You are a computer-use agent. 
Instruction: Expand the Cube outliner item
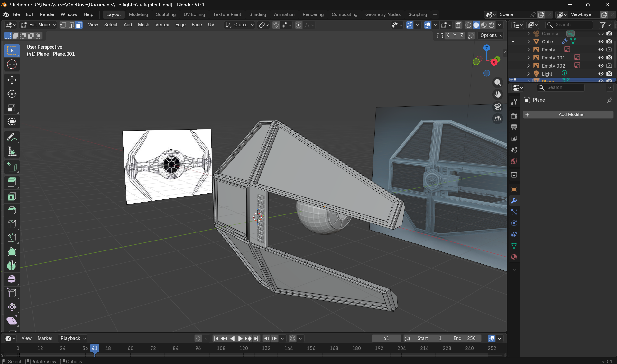[528, 41]
